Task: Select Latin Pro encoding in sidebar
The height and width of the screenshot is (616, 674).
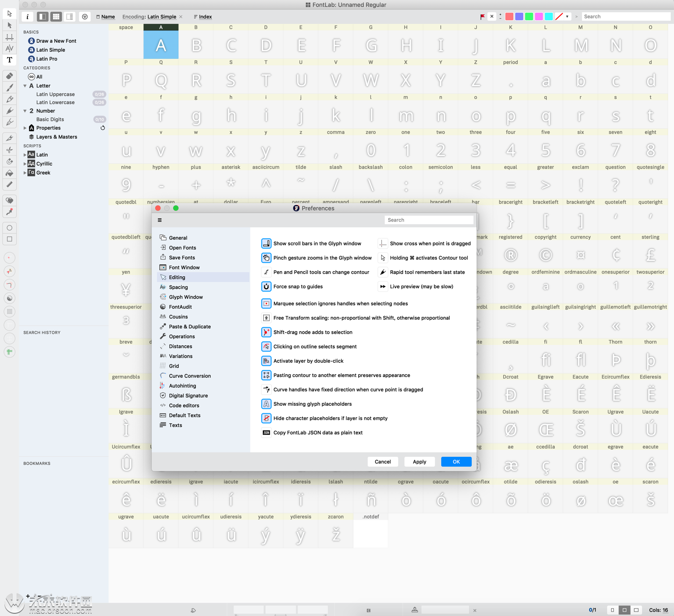Action: 47,59
